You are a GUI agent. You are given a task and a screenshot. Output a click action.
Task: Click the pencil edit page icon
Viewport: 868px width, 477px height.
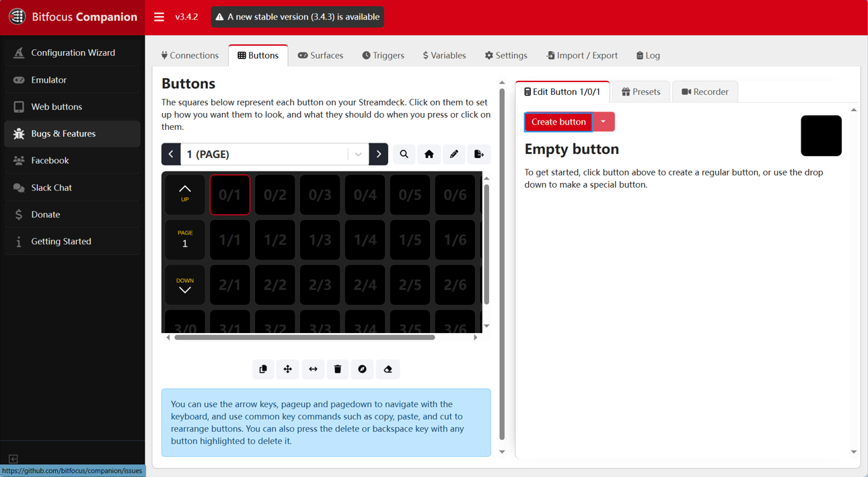pyautogui.click(x=454, y=154)
